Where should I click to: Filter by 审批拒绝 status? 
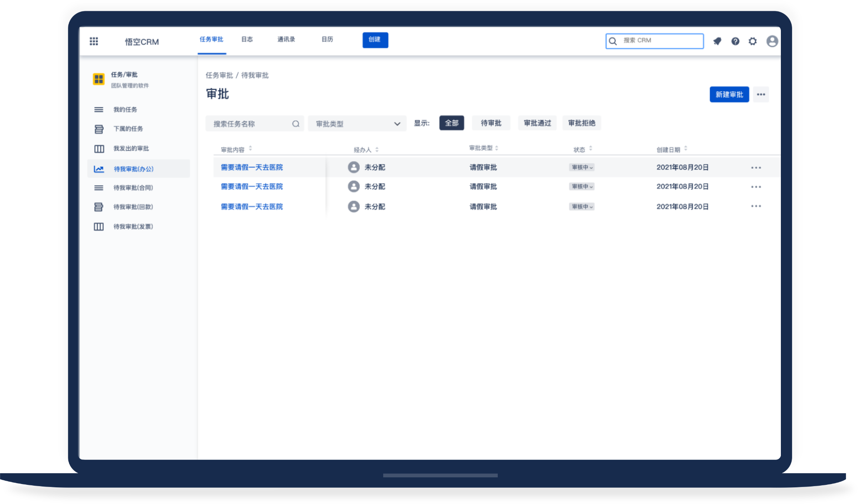581,123
